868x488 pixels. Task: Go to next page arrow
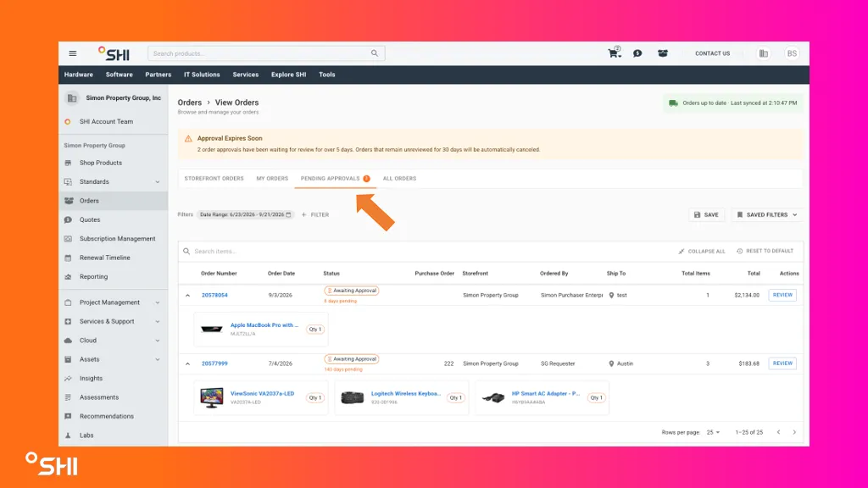tap(794, 432)
